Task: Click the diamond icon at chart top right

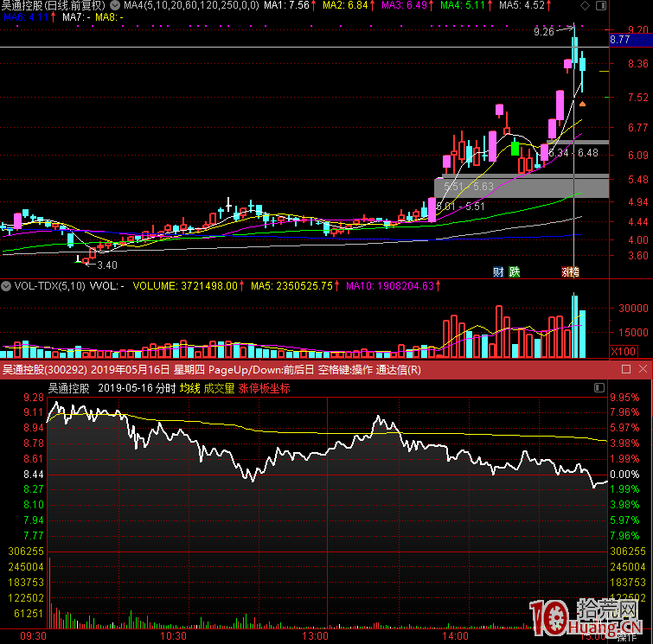Action: (586, 5)
